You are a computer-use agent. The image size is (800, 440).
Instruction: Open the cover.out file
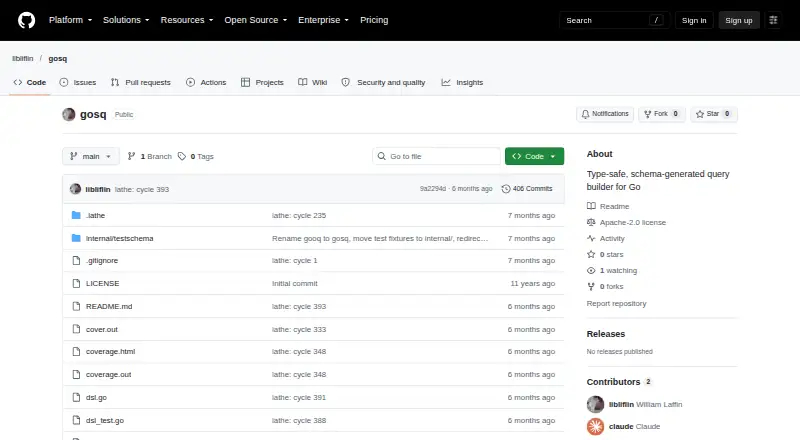click(102, 329)
